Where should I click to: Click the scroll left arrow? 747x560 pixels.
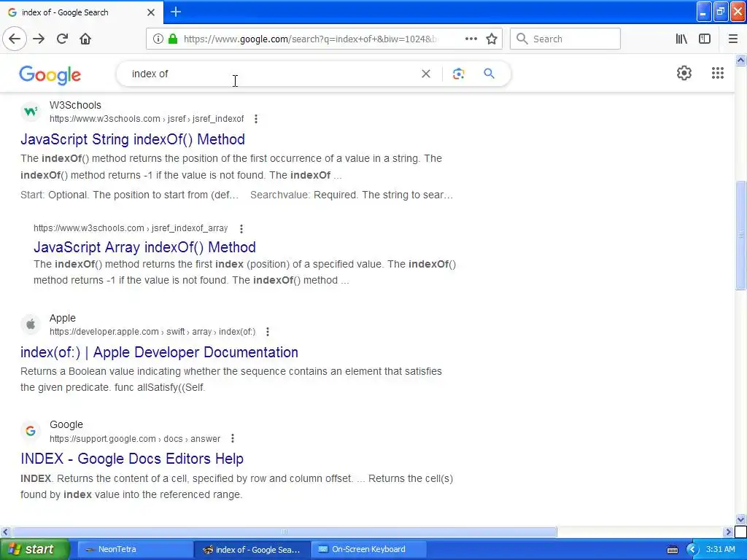pos(5,532)
